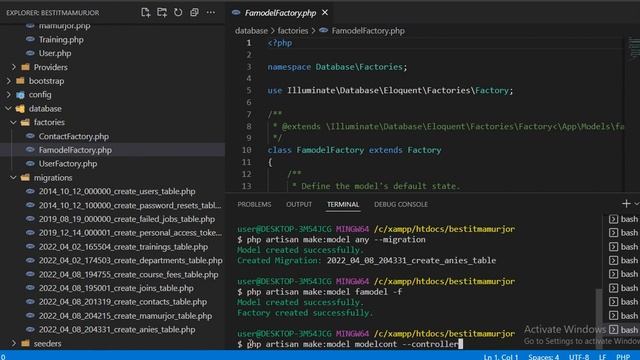Expand the config folder
The image size is (640, 360).
9,95
